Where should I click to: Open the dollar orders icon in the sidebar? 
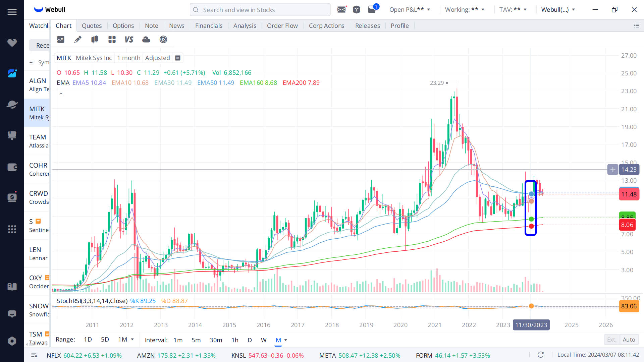(x=12, y=197)
